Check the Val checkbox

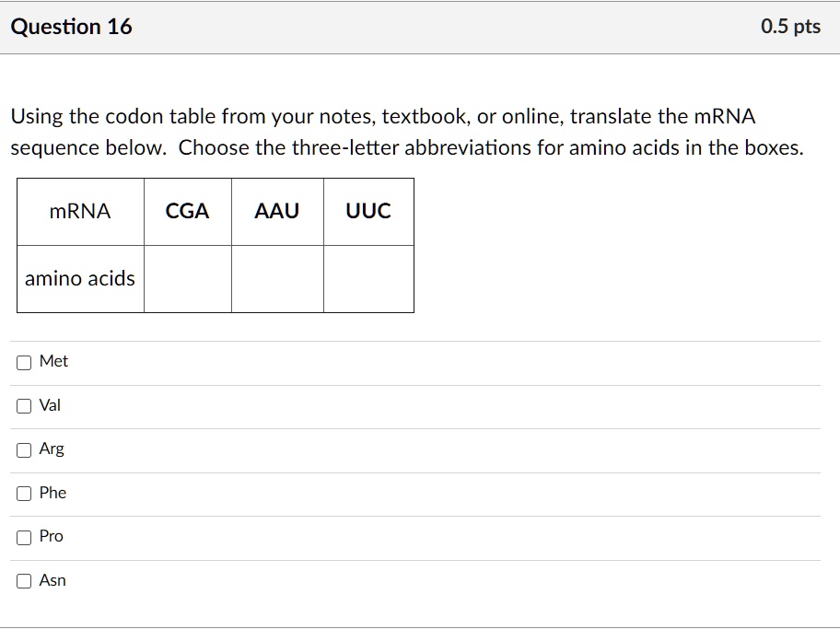pyautogui.click(x=23, y=405)
